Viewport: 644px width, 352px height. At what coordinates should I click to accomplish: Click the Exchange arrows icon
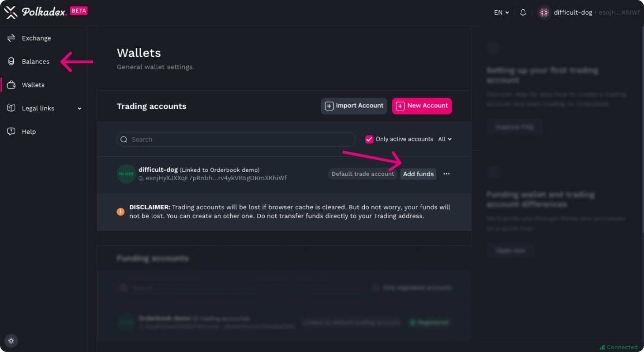click(11, 38)
